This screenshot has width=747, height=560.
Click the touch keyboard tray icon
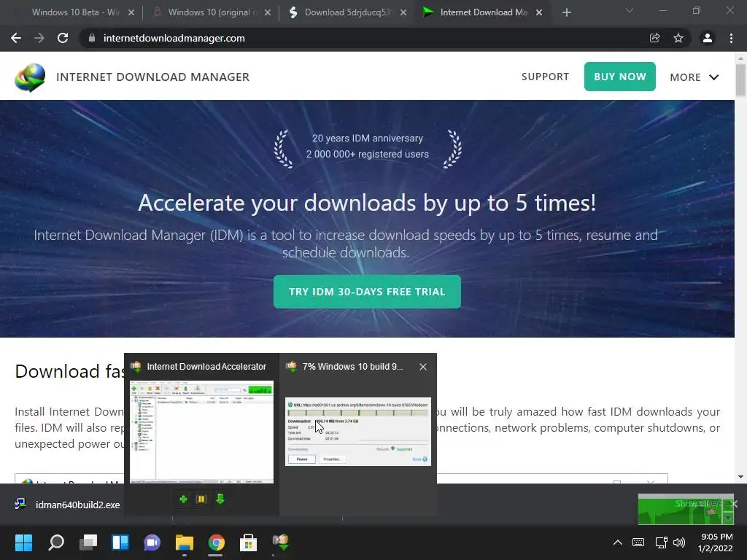(x=638, y=542)
